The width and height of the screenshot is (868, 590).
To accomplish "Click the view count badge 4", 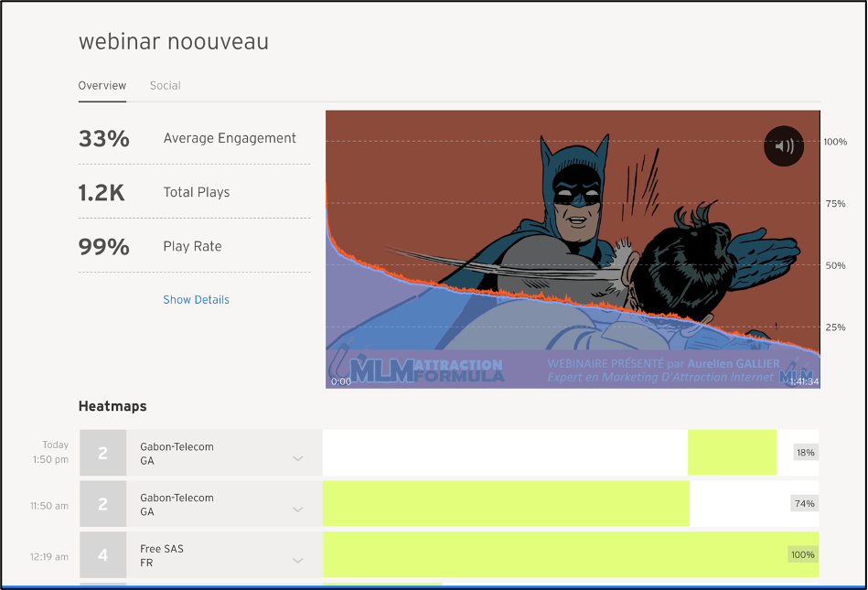I will point(103,554).
